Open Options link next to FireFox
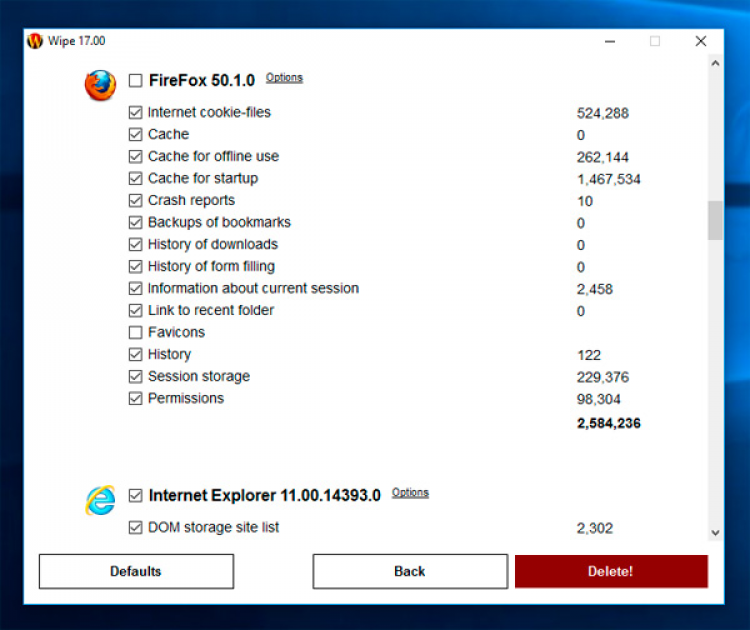Image resolution: width=750 pixels, height=630 pixels. (284, 77)
